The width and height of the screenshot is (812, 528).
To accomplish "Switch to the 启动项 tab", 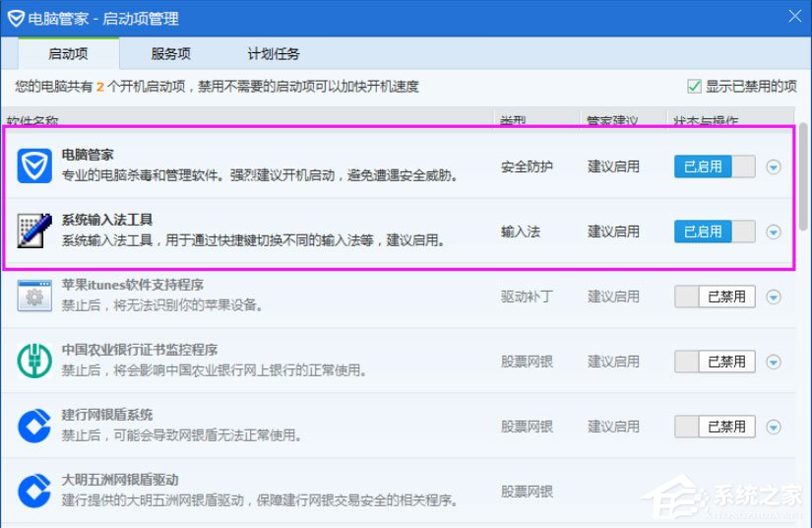I will [68, 53].
